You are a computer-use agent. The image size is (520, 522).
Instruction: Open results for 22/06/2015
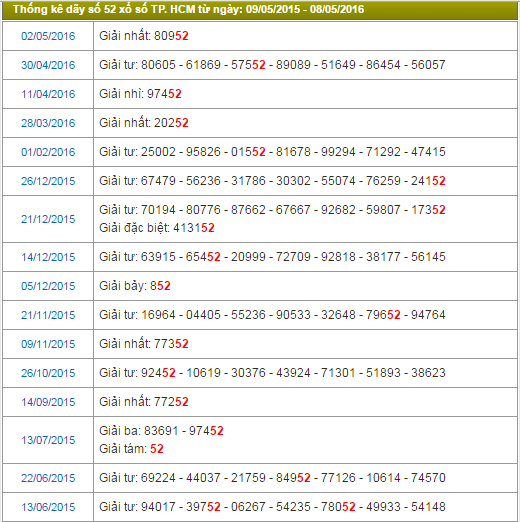pyautogui.click(x=48, y=478)
